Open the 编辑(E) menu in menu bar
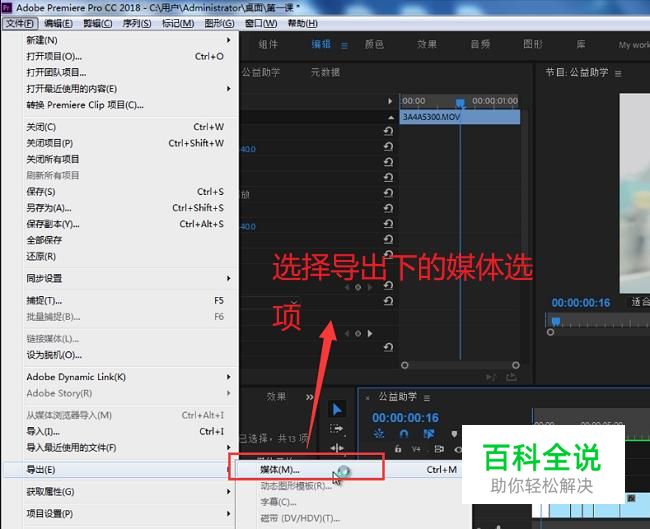This screenshot has width=650, height=529. point(58,24)
